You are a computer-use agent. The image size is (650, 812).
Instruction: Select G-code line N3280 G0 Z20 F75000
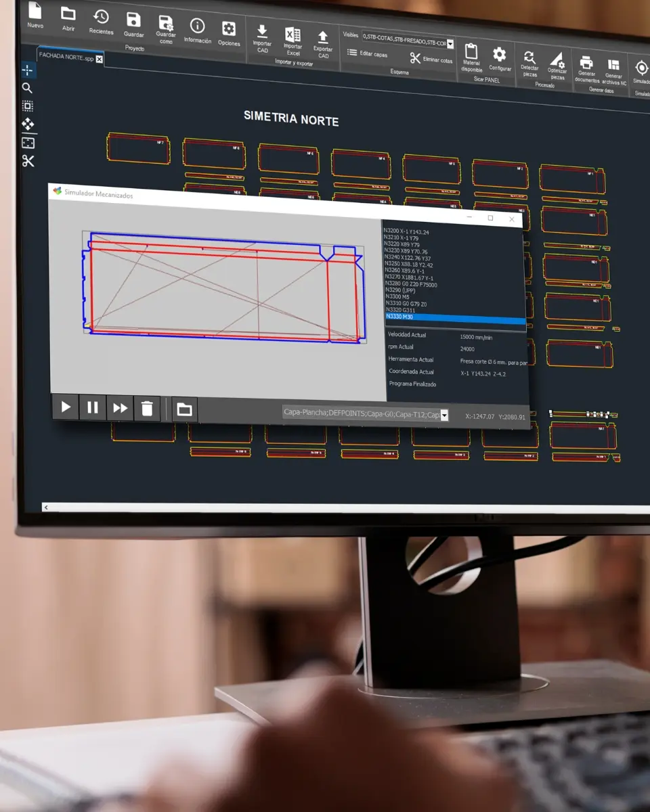411,285
